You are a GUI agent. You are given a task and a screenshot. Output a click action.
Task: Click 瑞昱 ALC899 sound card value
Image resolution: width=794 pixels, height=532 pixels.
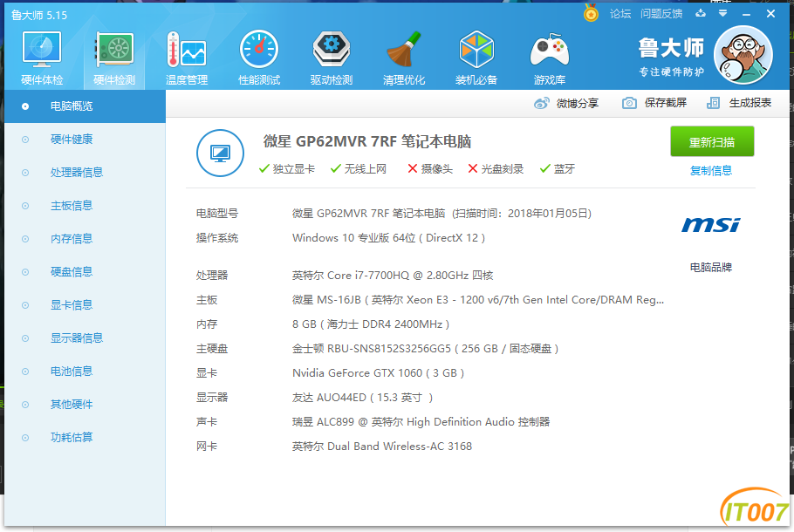(421, 421)
